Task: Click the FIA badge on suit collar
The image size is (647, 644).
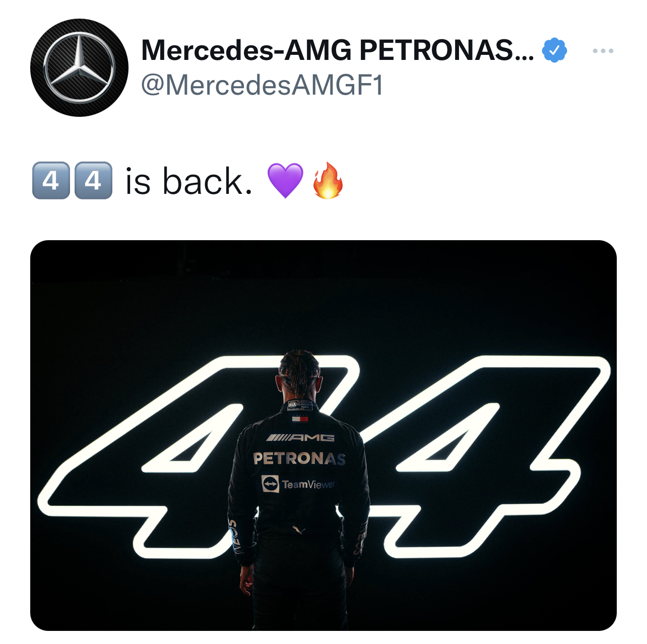Action: 300,406
